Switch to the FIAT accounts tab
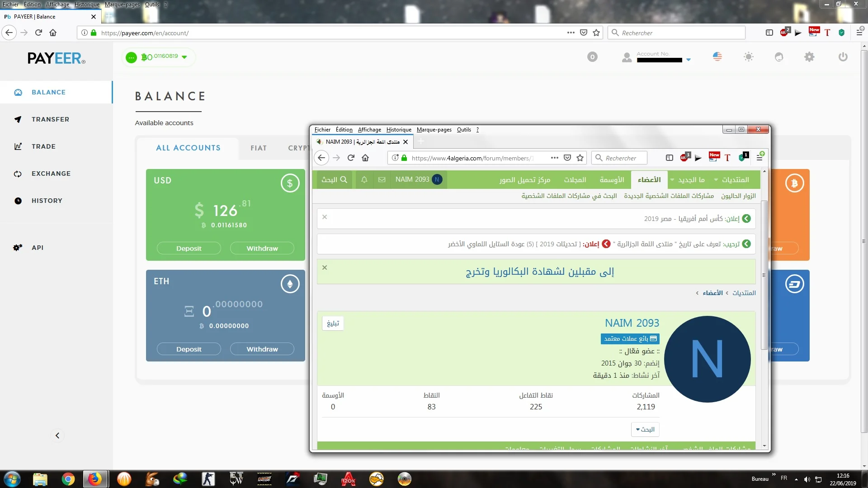Viewport: 868px width, 488px height. click(x=259, y=148)
